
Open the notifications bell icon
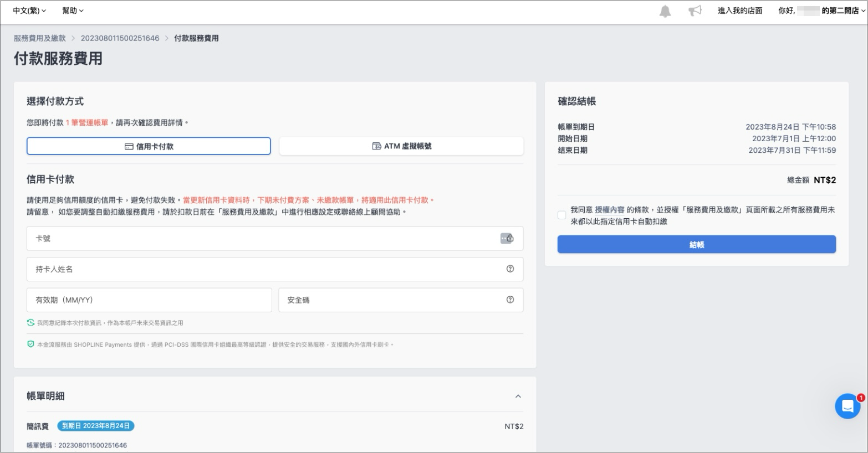pos(665,11)
